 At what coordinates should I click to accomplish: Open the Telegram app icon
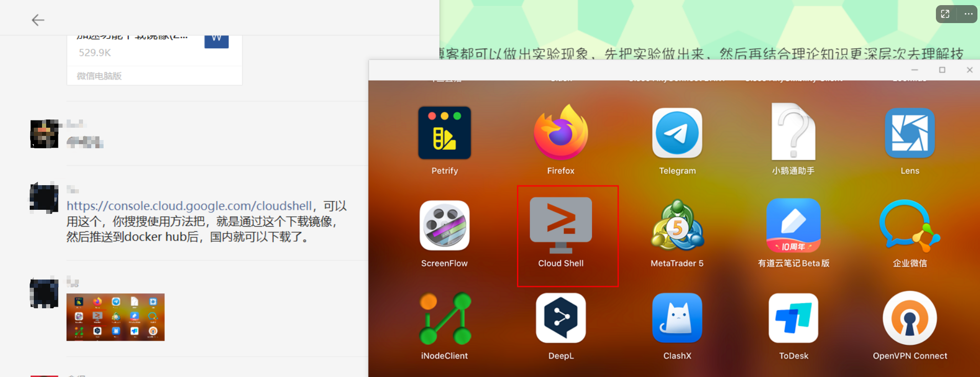677,133
